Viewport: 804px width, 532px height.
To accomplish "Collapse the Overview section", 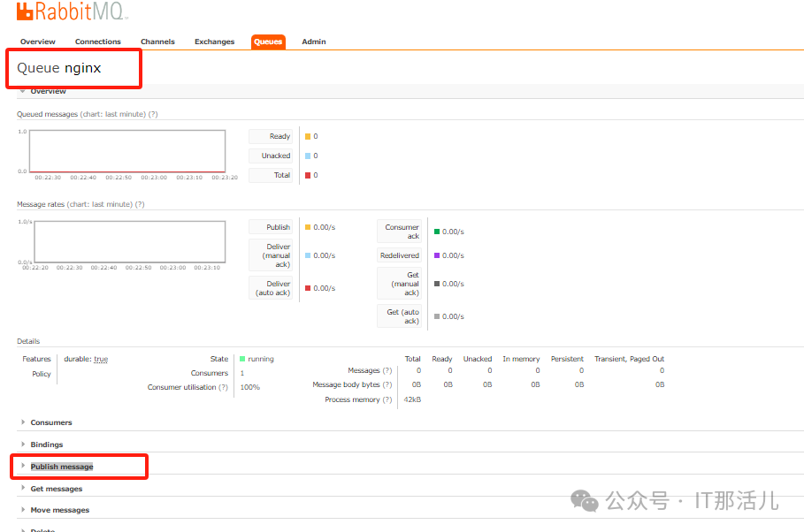I will [x=48, y=92].
